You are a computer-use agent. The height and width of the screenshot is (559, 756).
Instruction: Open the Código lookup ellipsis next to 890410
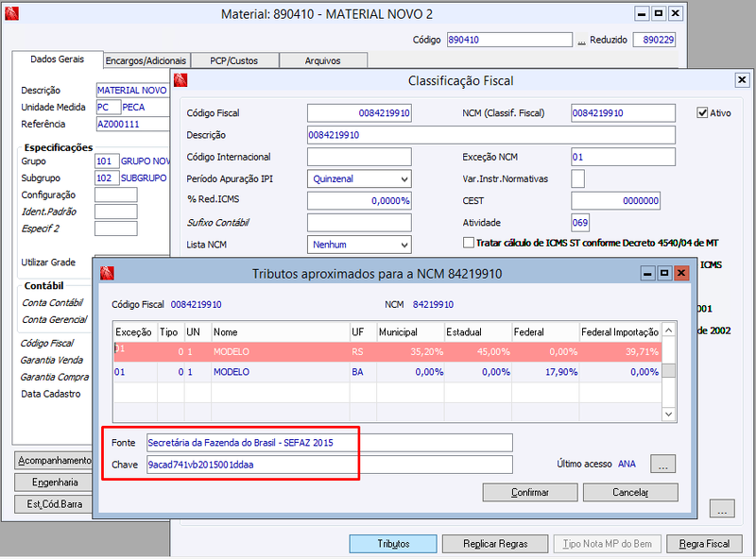[581, 40]
